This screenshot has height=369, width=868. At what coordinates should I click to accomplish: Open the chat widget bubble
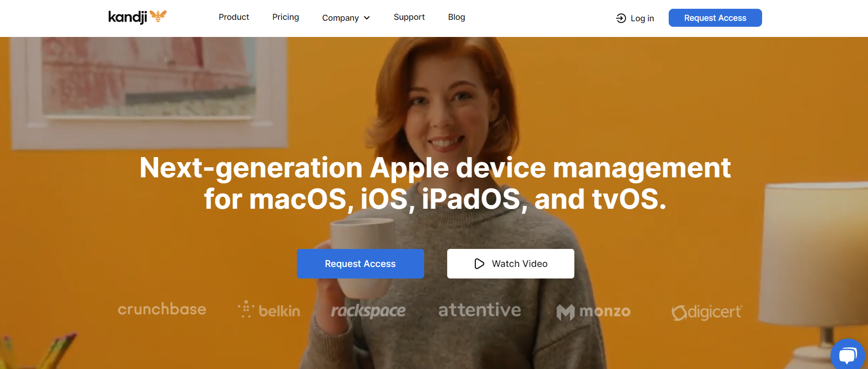847,355
